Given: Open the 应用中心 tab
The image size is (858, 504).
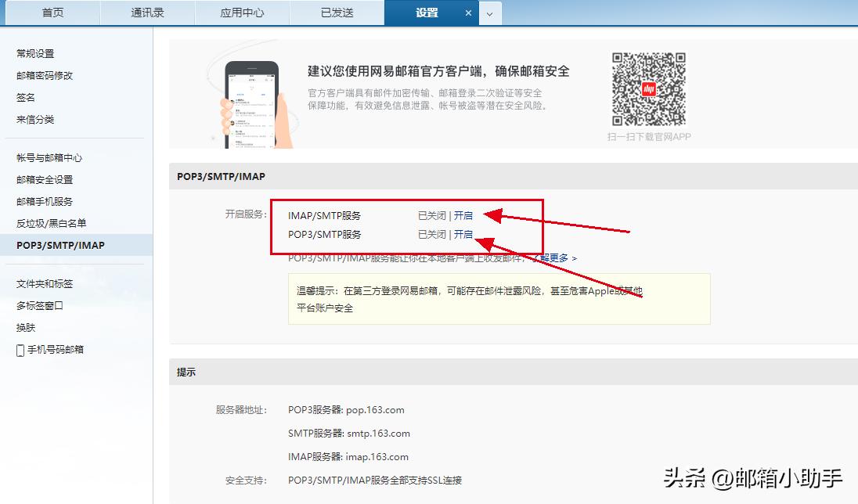Looking at the screenshot, I should pyautogui.click(x=242, y=13).
